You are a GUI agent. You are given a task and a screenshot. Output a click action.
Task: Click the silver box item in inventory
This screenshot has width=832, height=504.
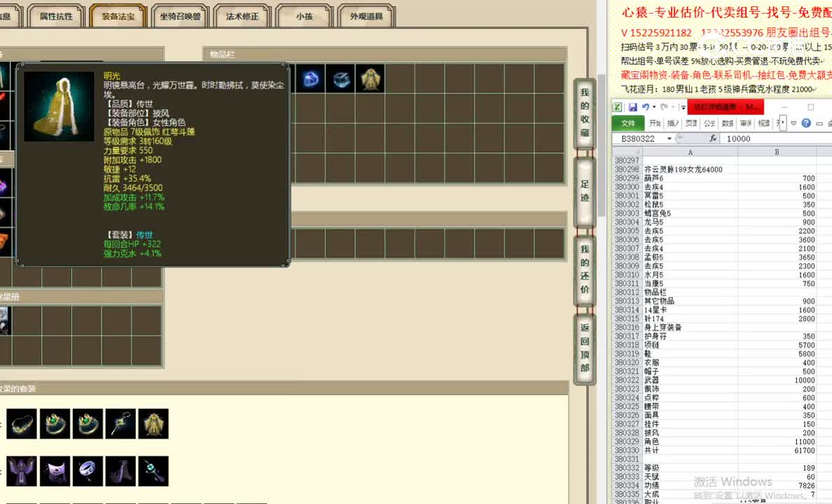340,79
